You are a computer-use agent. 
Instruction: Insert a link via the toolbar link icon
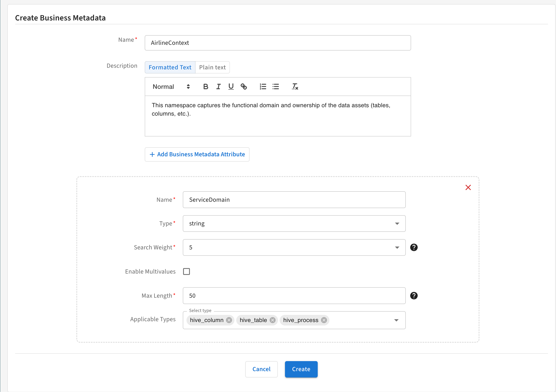[x=244, y=87]
